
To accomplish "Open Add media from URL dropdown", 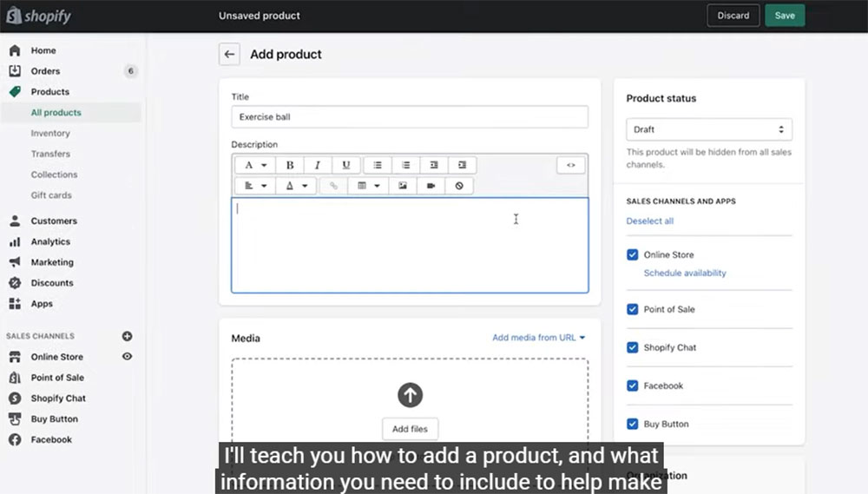I will click(539, 337).
